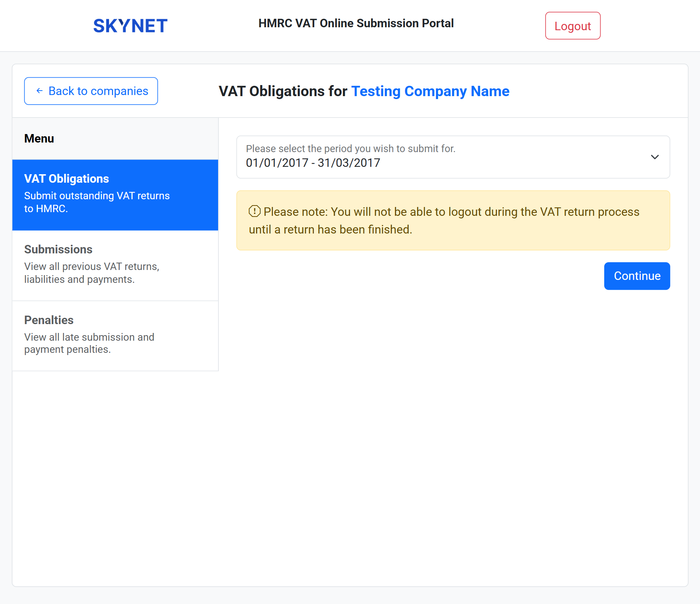
Task: Return via Back to companies button
Action: (91, 91)
